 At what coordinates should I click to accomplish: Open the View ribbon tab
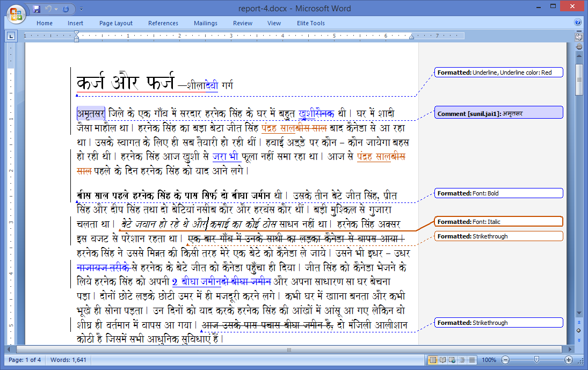274,23
